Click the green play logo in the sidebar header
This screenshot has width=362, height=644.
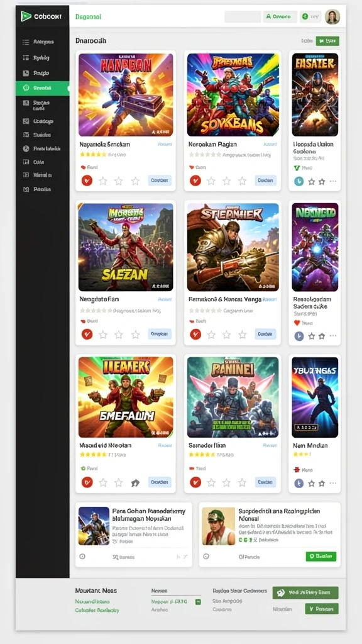click(x=26, y=16)
